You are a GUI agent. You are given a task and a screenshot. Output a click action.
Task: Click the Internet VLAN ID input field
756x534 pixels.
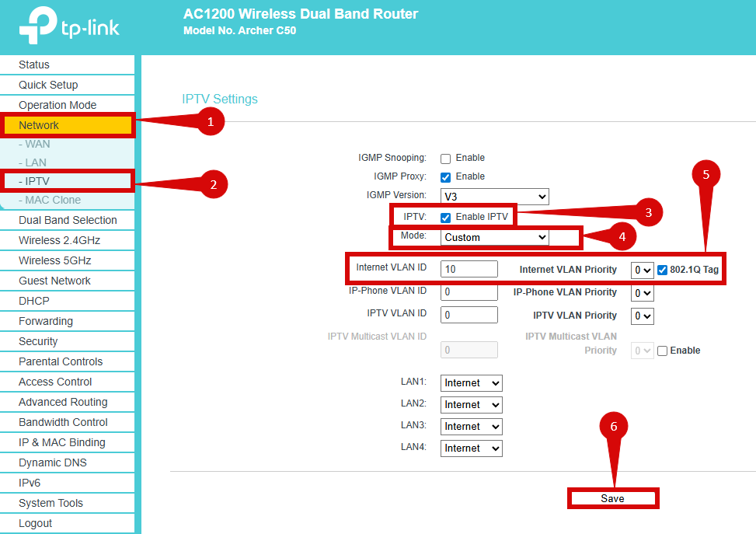pos(469,269)
